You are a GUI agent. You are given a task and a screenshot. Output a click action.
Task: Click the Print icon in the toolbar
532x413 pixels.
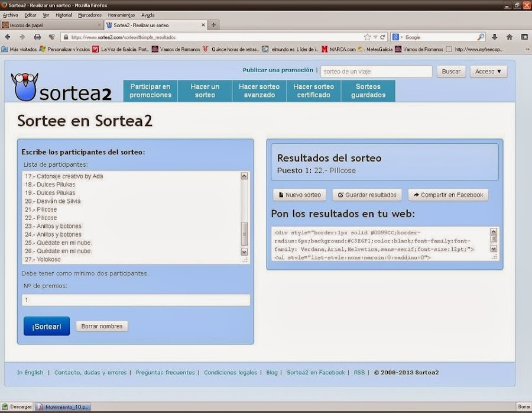point(37,37)
